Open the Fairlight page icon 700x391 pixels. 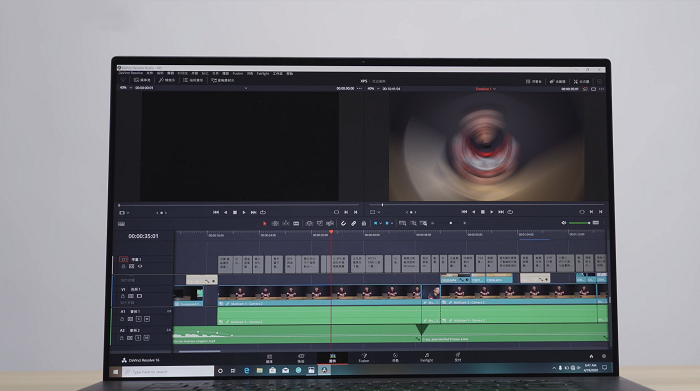click(x=426, y=358)
